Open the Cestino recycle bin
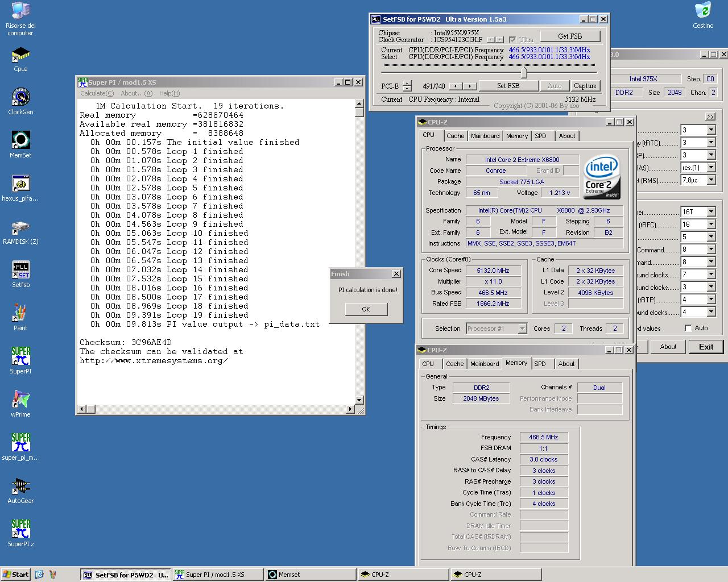The image size is (728, 582). click(x=703, y=15)
